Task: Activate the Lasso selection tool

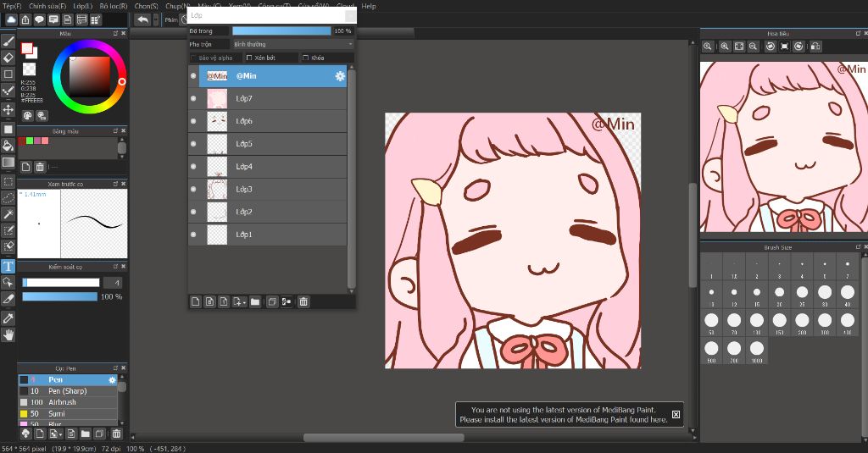Action: (8, 197)
